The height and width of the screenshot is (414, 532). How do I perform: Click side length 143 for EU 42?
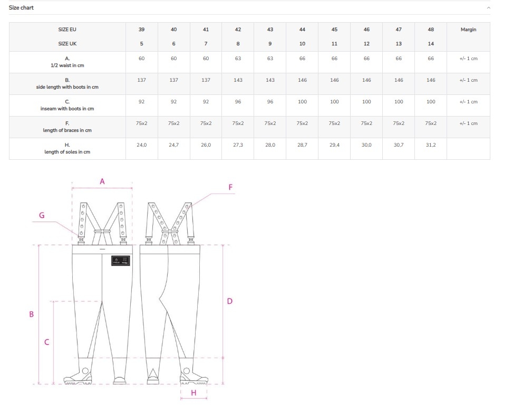click(238, 80)
